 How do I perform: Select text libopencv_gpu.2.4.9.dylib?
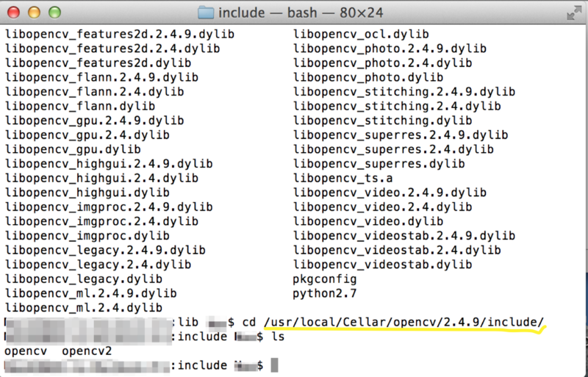click(95, 121)
